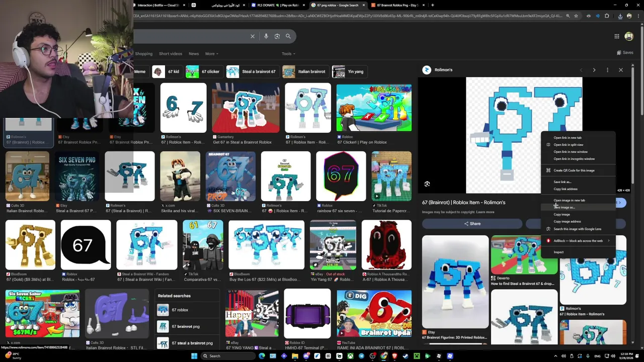644x362 pixels.
Task: Switch to the Shopping search tab
Action: point(143,54)
